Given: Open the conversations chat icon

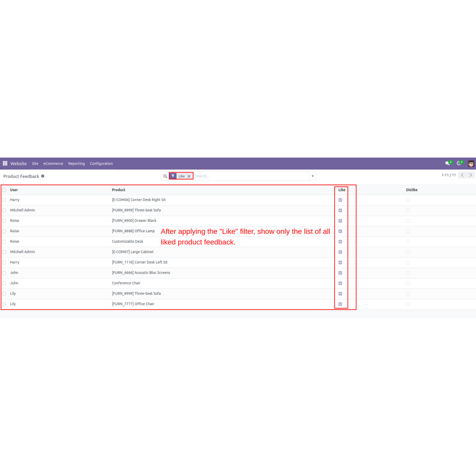Looking at the screenshot, I should pos(448,163).
